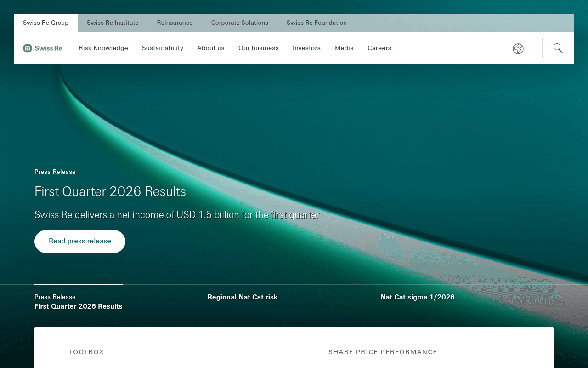Select First Quarter 2026 Results slide

click(79, 302)
